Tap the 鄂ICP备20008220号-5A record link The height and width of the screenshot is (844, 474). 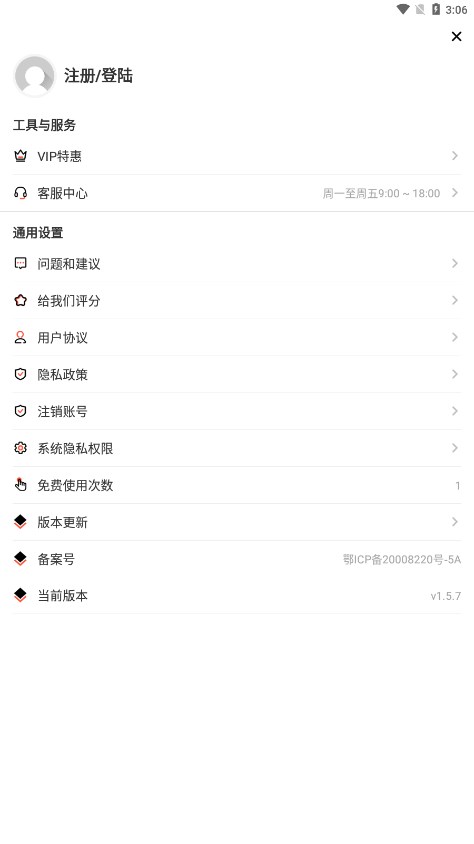tap(402, 559)
